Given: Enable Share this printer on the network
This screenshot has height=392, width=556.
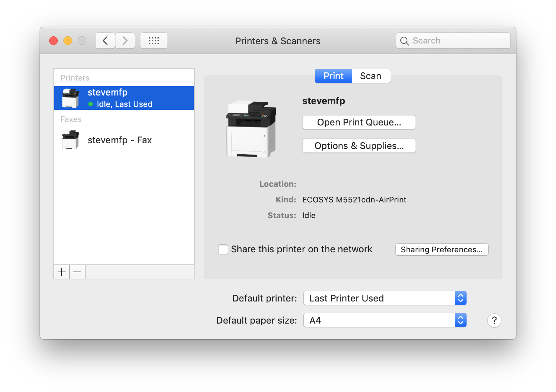Looking at the screenshot, I should [223, 249].
